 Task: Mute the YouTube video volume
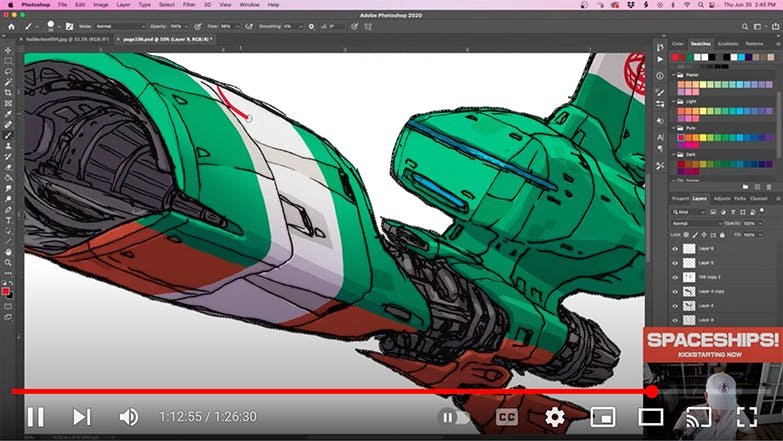[x=128, y=417]
